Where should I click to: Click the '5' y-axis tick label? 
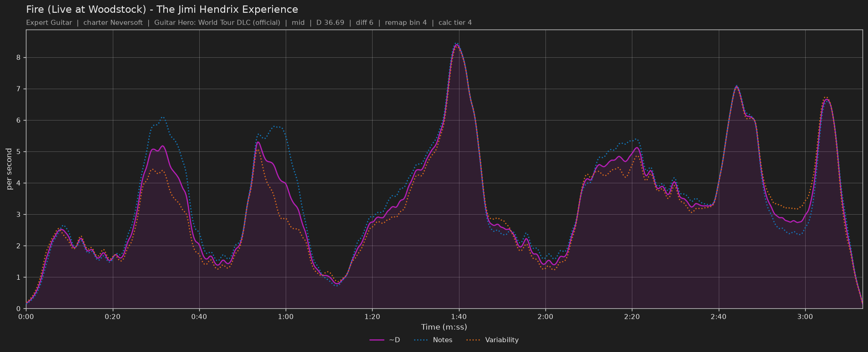pyautogui.click(x=19, y=152)
